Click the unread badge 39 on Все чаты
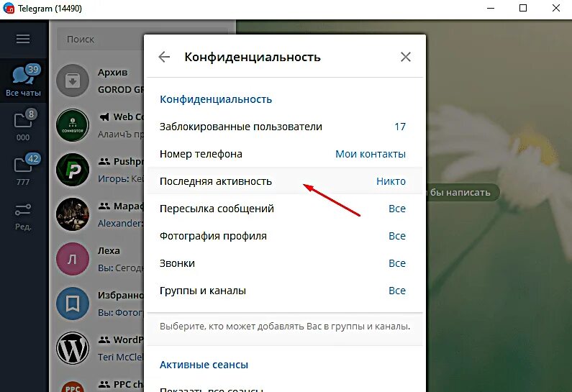 click(x=33, y=69)
